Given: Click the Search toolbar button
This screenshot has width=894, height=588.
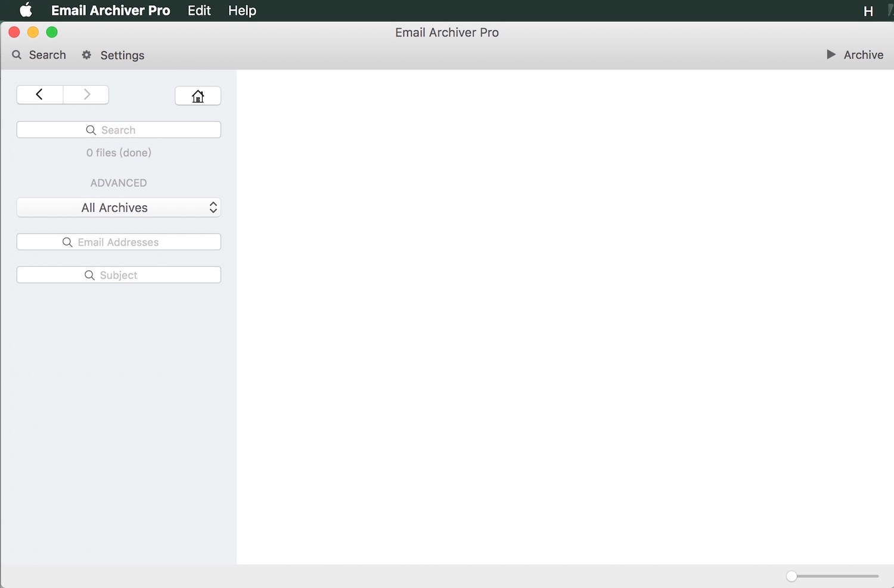Looking at the screenshot, I should click(x=39, y=55).
